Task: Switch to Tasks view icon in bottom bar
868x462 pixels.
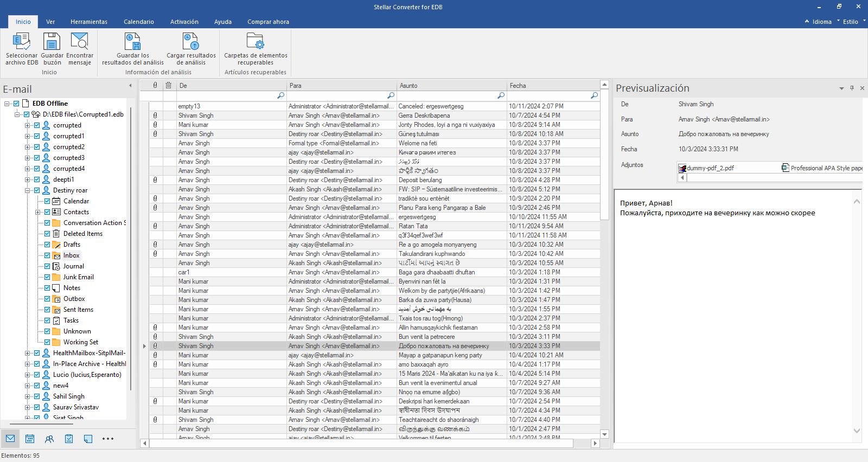Action: (x=69, y=439)
